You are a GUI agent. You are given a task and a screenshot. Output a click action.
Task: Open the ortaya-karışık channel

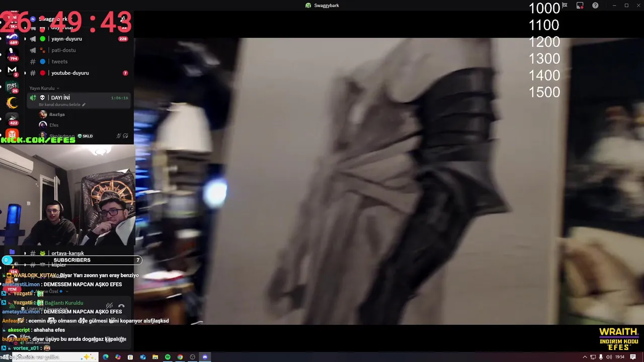coord(67,253)
